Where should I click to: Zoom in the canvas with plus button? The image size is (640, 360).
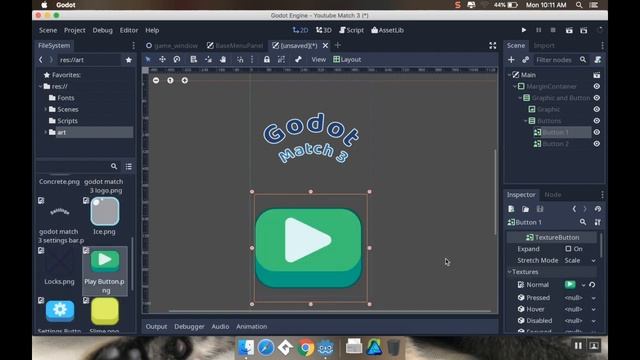tap(185, 80)
